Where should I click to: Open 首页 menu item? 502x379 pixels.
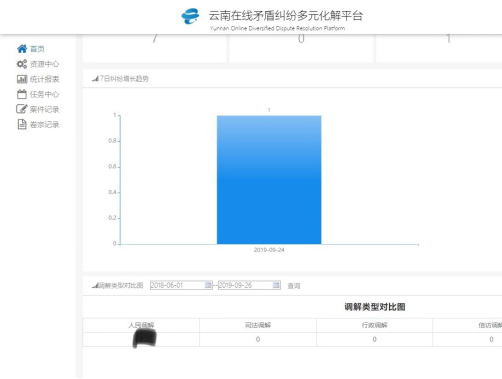37,49
